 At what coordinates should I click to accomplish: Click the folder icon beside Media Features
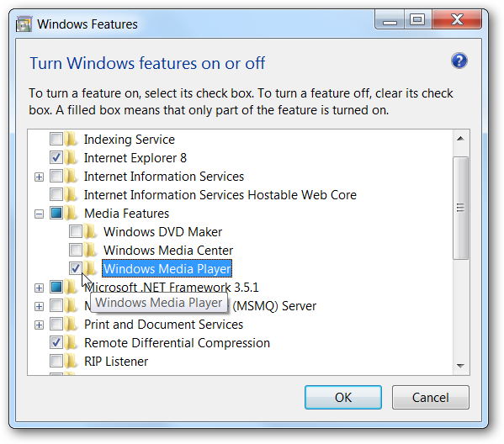[71, 214]
